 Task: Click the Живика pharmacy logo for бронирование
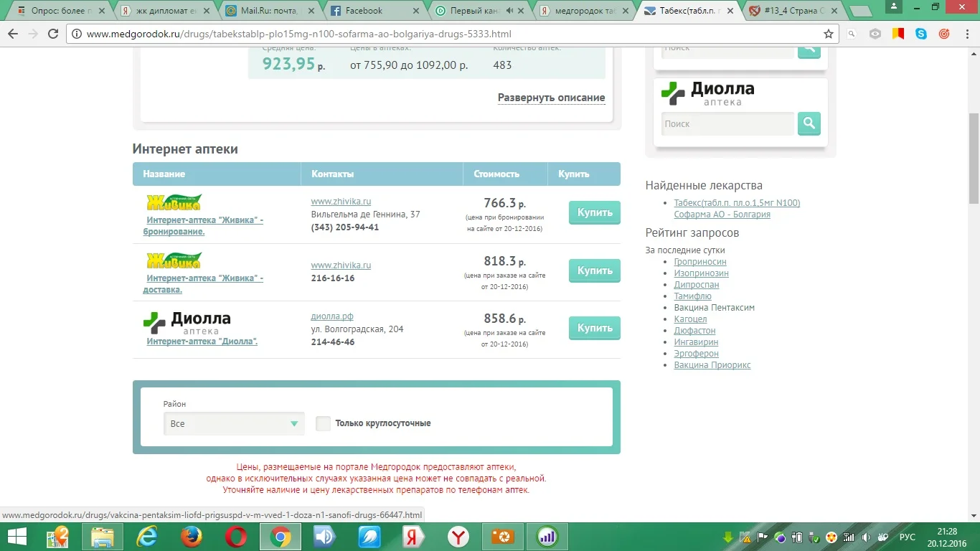click(174, 201)
